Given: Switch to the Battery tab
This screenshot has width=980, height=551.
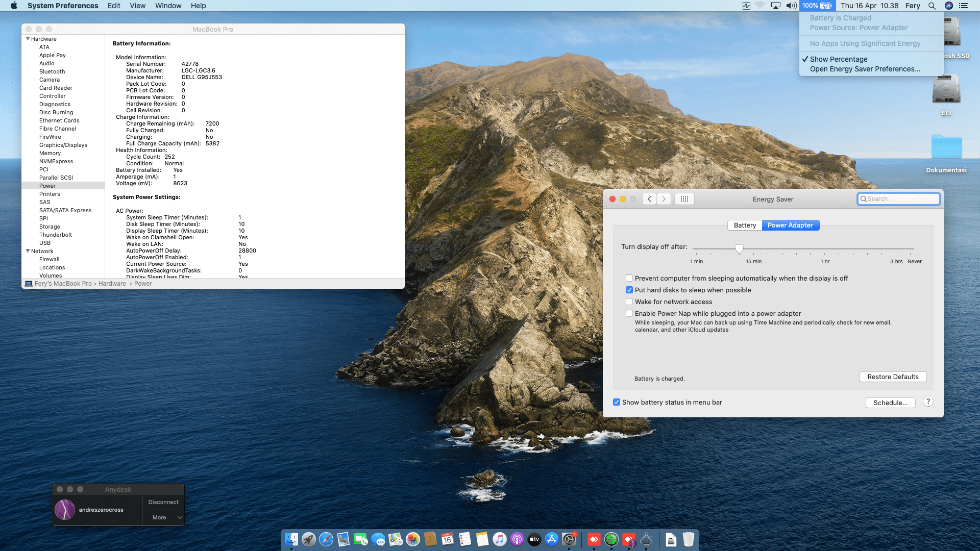Looking at the screenshot, I should 745,225.
